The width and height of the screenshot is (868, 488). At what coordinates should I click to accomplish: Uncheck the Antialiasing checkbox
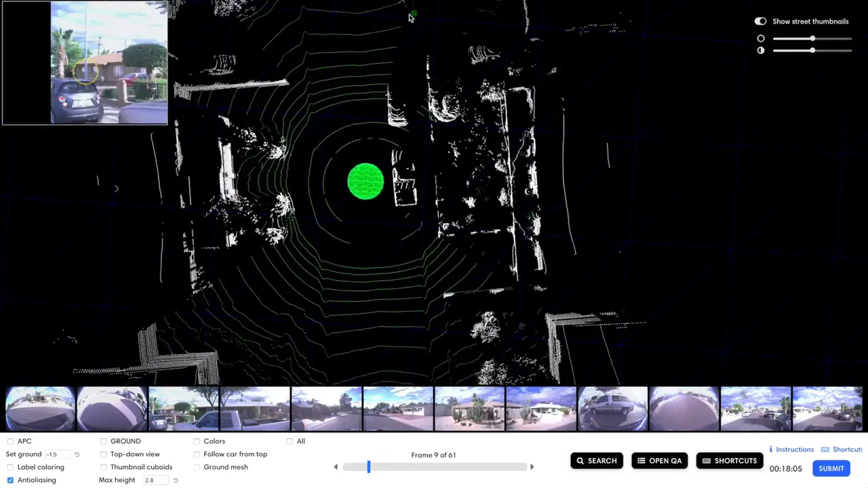tap(10, 480)
